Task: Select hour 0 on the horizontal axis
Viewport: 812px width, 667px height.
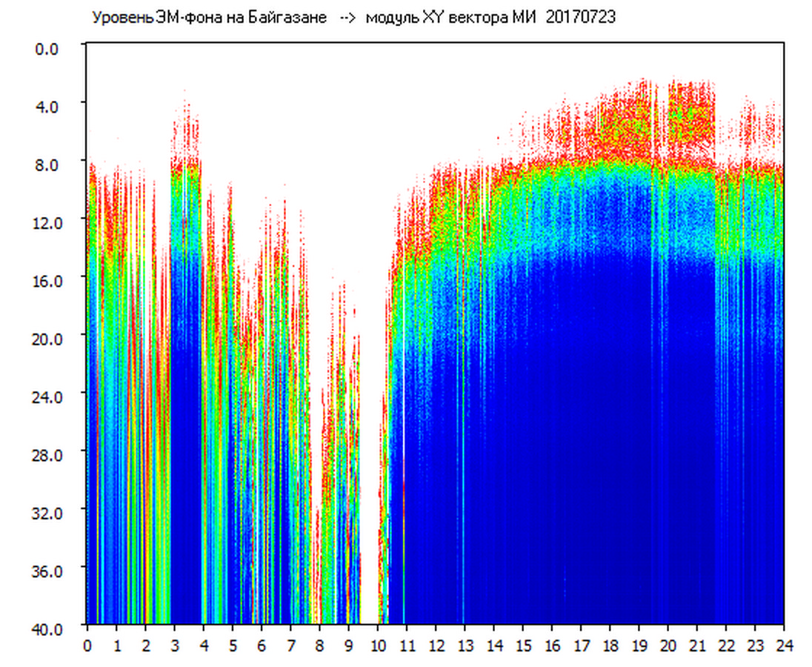Action: 87,646
